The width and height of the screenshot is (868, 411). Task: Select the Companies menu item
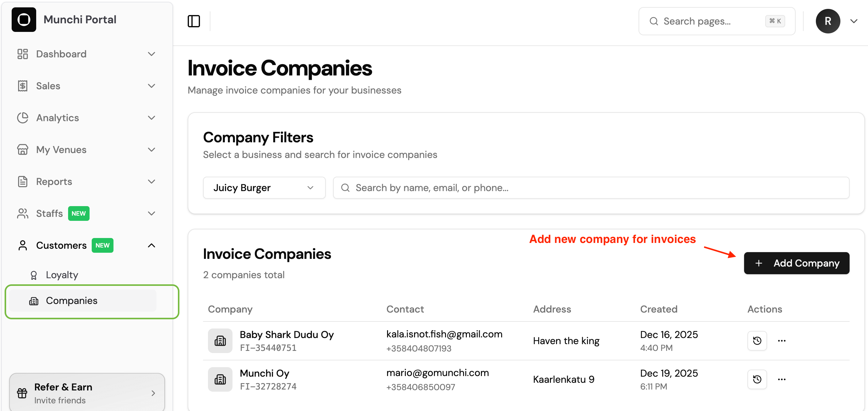click(83, 301)
